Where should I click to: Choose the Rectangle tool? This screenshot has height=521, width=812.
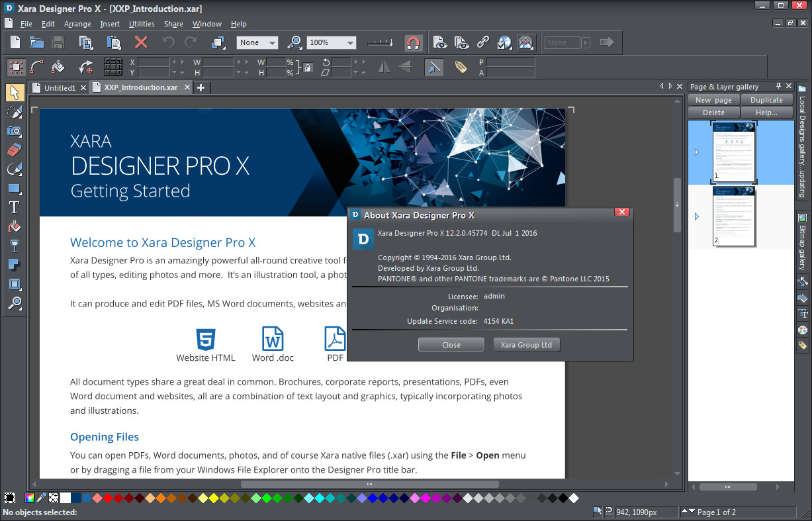coord(14,188)
